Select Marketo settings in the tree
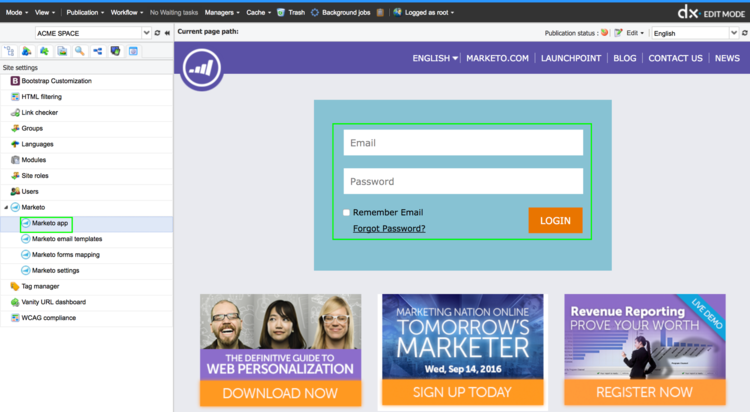The image size is (750, 412). tap(55, 270)
